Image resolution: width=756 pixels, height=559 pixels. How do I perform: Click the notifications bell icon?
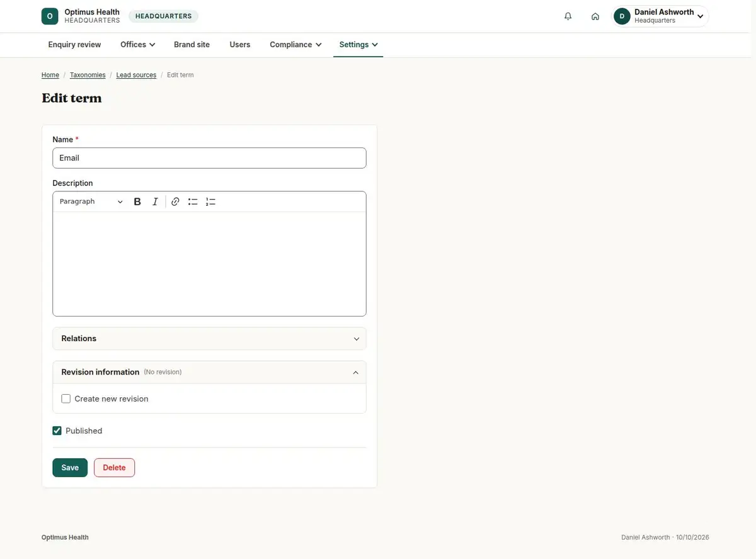coord(568,16)
